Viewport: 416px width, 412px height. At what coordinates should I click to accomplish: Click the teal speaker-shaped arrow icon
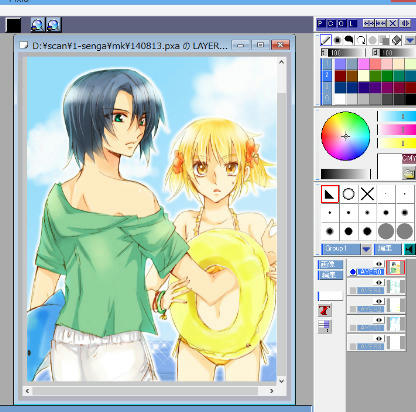(410, 249)
